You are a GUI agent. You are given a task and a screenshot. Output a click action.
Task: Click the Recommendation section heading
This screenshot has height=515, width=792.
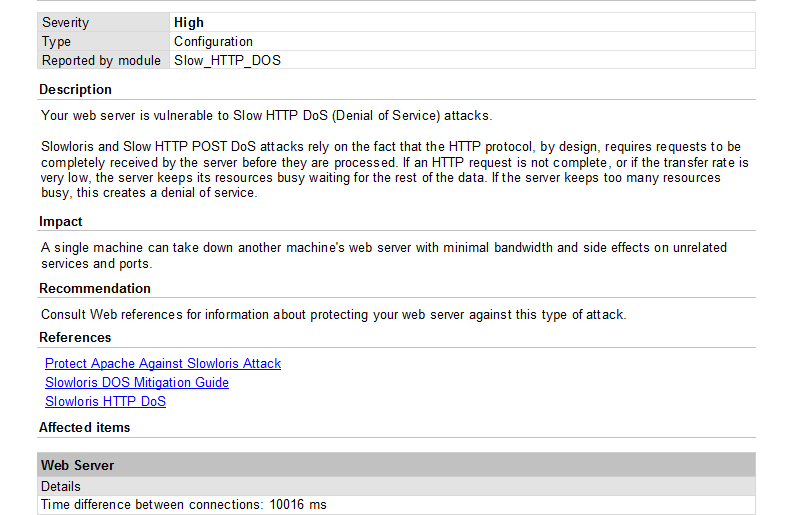click(95, 289)
